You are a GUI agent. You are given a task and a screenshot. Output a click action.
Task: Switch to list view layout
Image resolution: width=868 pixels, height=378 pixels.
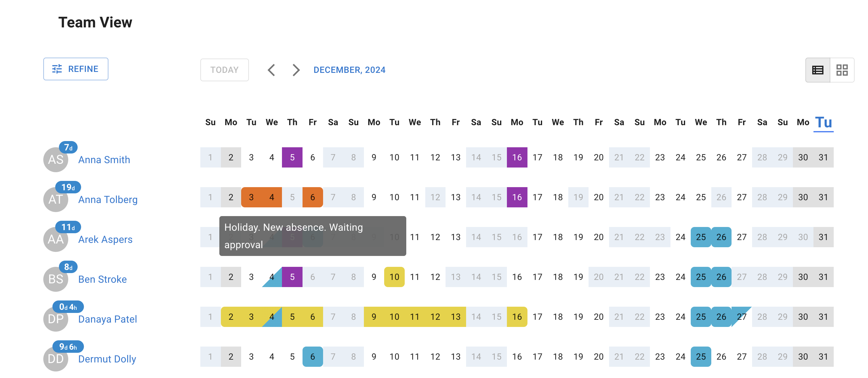(x=818, y=70)
